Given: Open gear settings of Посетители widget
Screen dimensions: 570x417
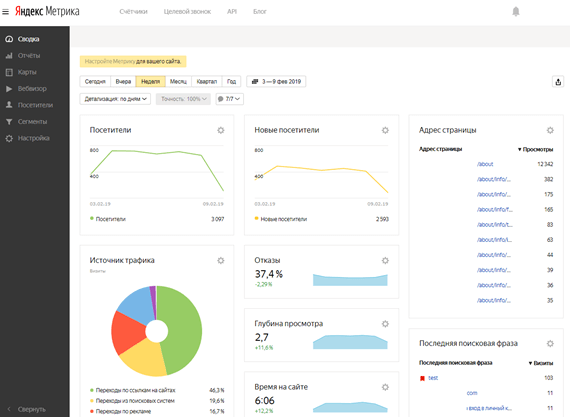Looking at the screenshot, I should 221,130.
